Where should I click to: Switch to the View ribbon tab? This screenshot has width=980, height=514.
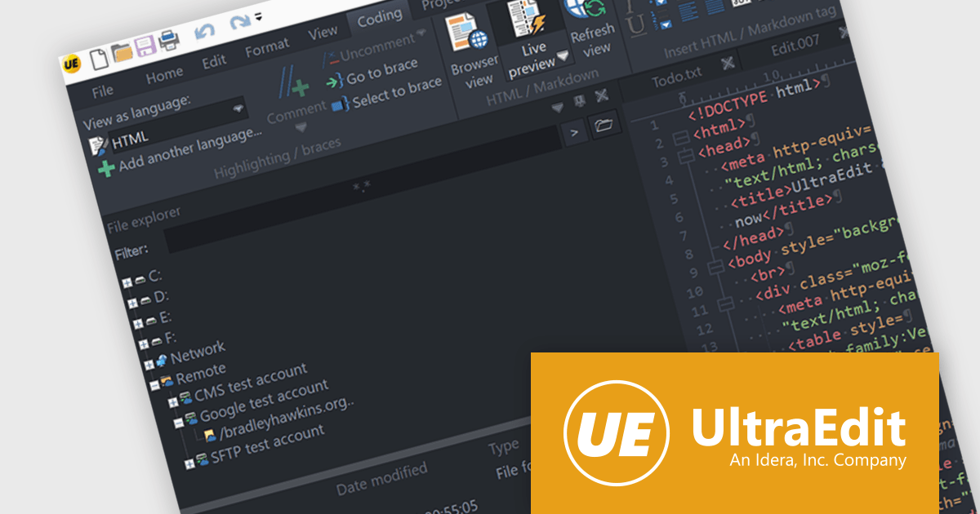[x=323, y=33]
